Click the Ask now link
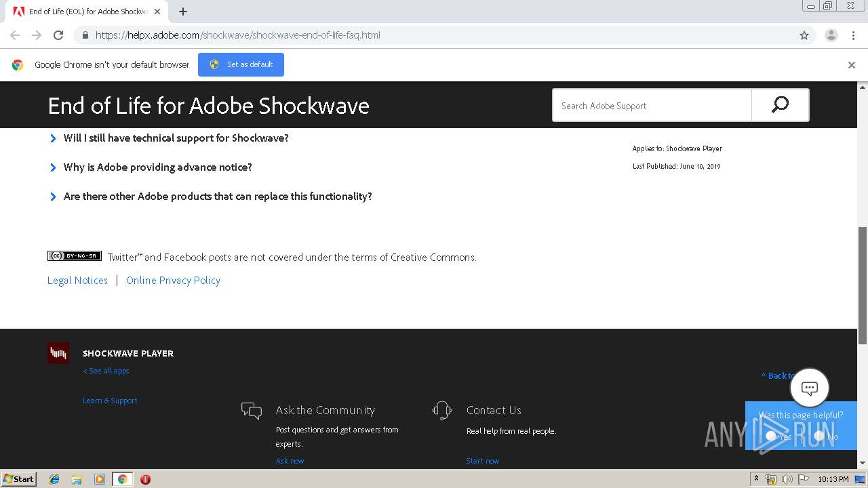This screenshot has width=868, height=488. pos(290,461)
